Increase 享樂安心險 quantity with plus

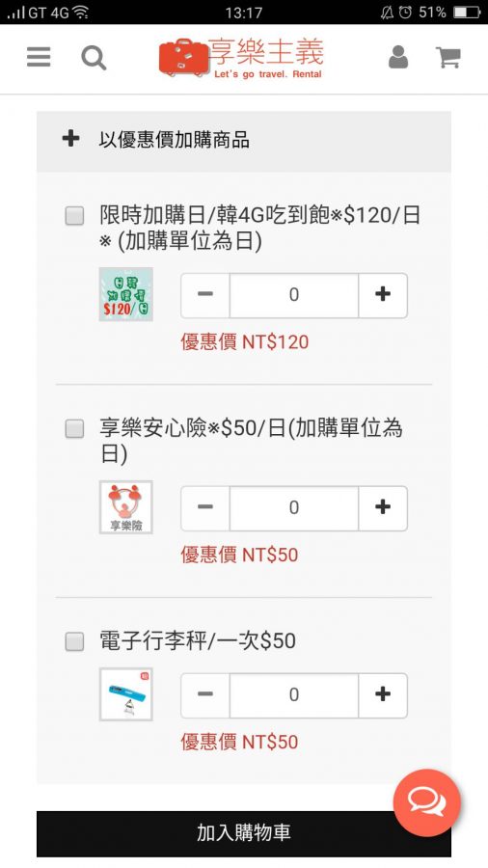point(383,507)
